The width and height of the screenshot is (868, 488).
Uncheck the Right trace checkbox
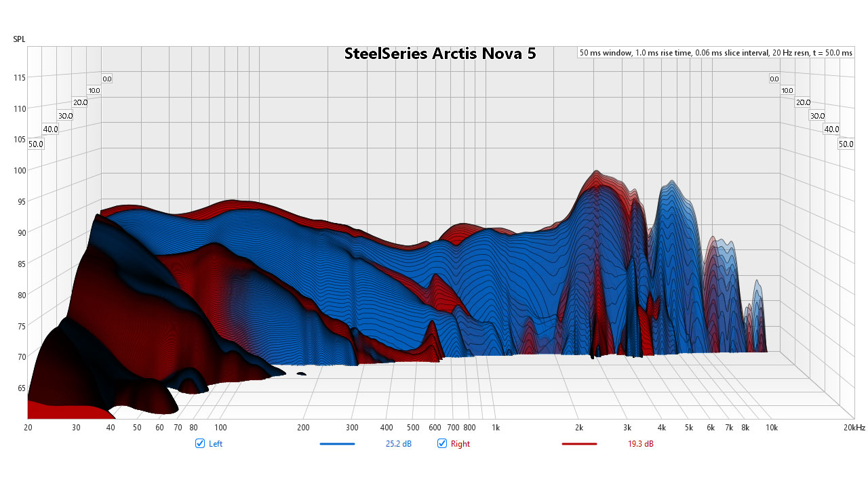click(442, 443)
